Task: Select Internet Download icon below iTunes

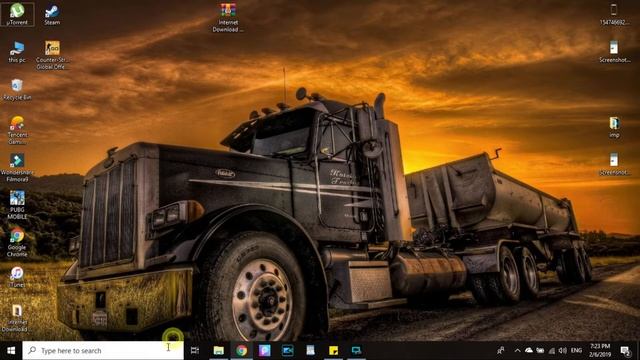Action: point(17,318)
